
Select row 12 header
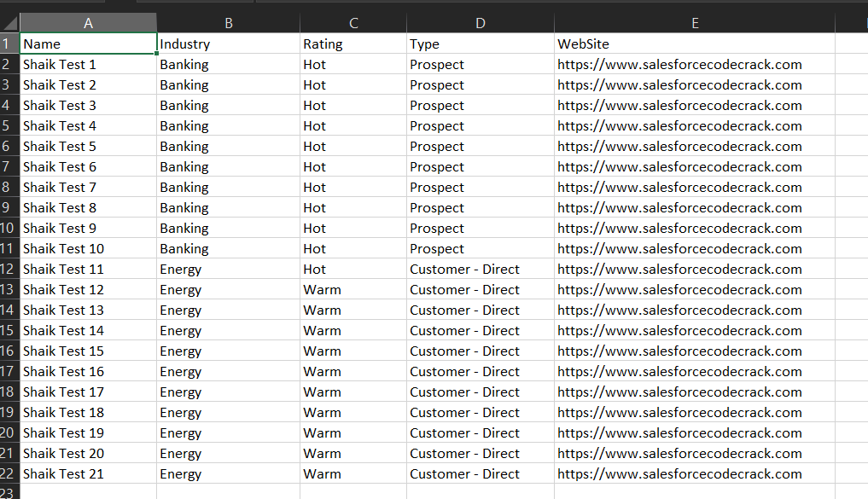point(9,269)
